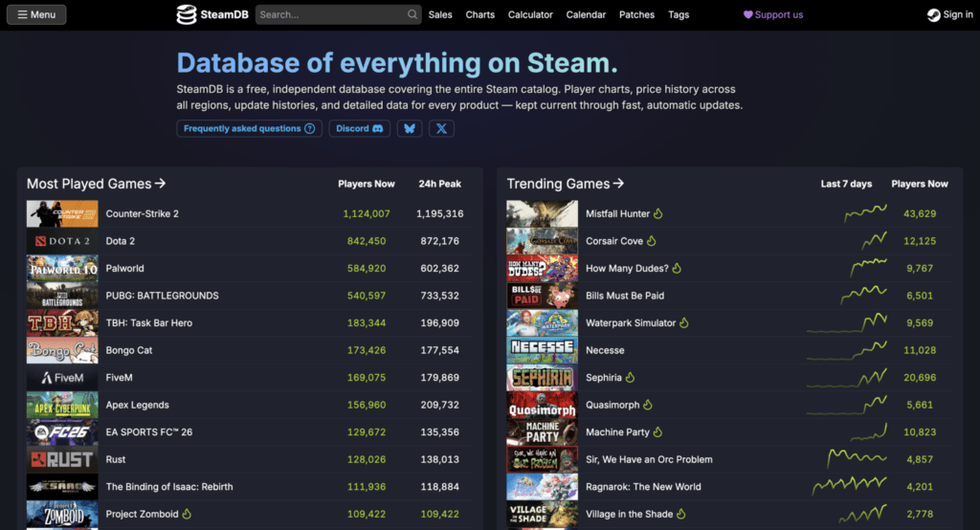Click the flame icon beside Project Zomboid
This screenshot has height=530, width=980.
click(x=187, y=514)
